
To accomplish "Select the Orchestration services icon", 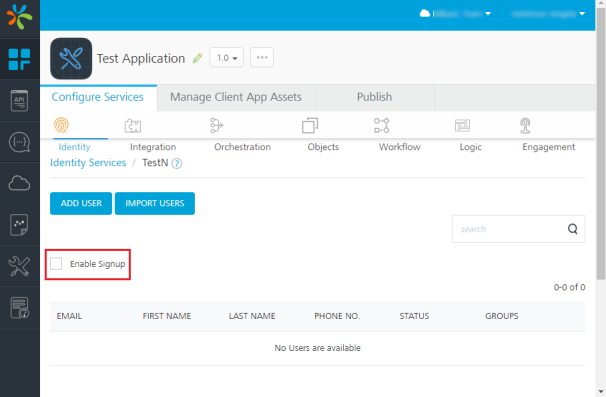I will 216,126.
